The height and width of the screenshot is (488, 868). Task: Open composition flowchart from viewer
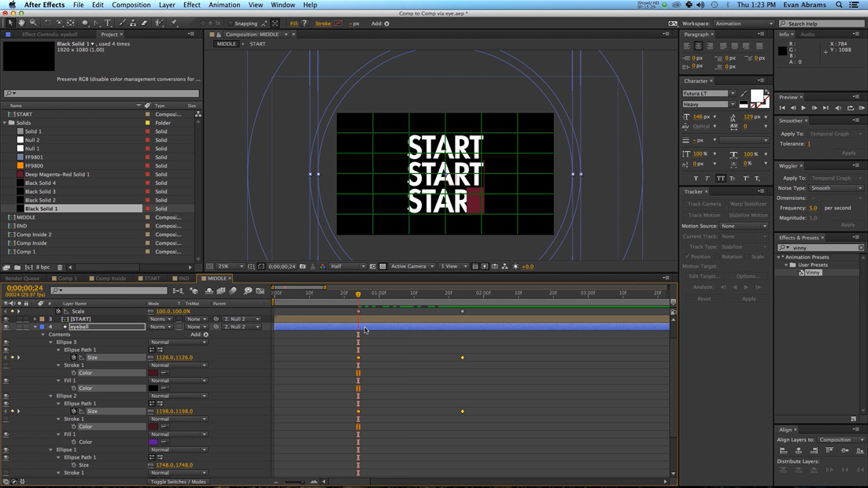[504, 267]
